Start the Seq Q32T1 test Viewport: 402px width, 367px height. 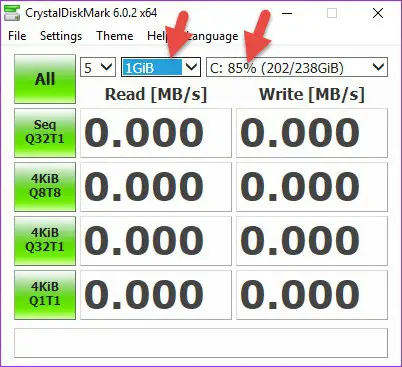coord(45,133)
